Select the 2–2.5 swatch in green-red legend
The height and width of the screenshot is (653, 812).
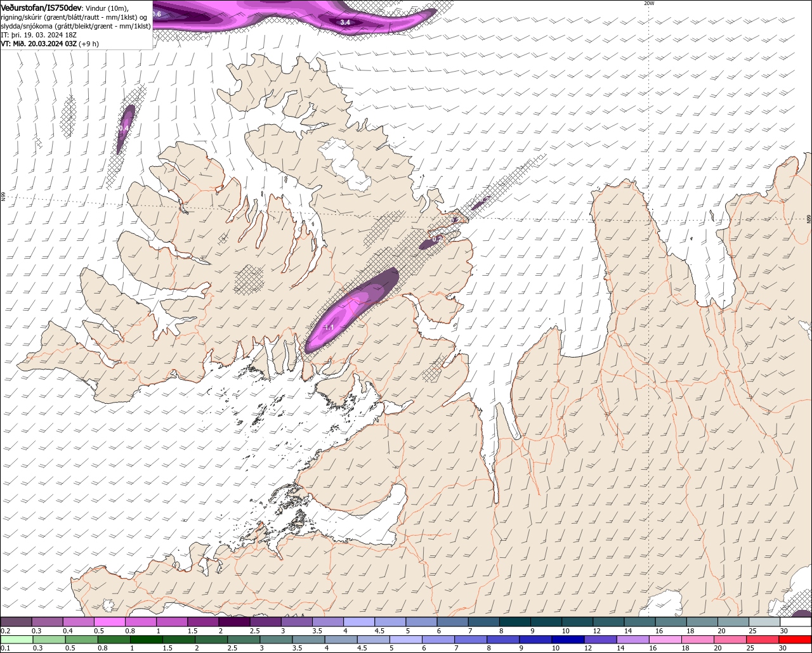point(212,639)
